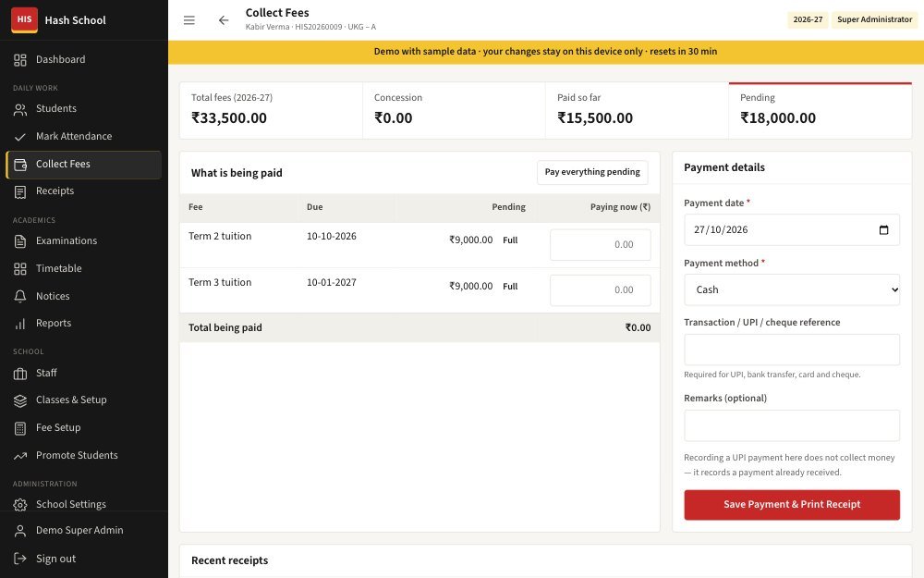Image resolution: width=924 pixels, height=578 pixels.
Task: Click the Students people icon
Action: 20,109
